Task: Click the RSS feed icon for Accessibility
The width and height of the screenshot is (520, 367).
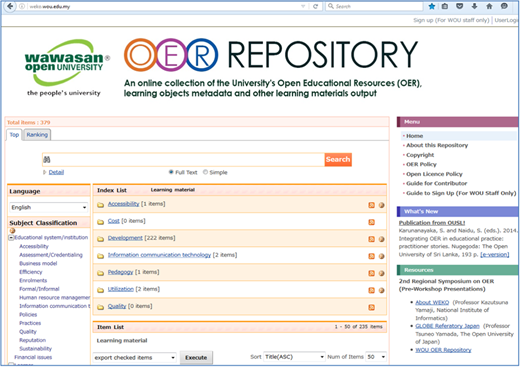Action: [x=371, y=205]
